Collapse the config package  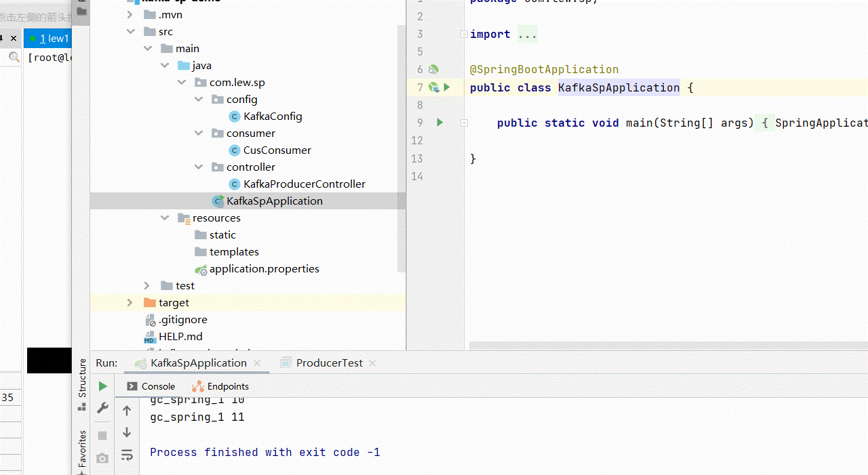(199, 100)
